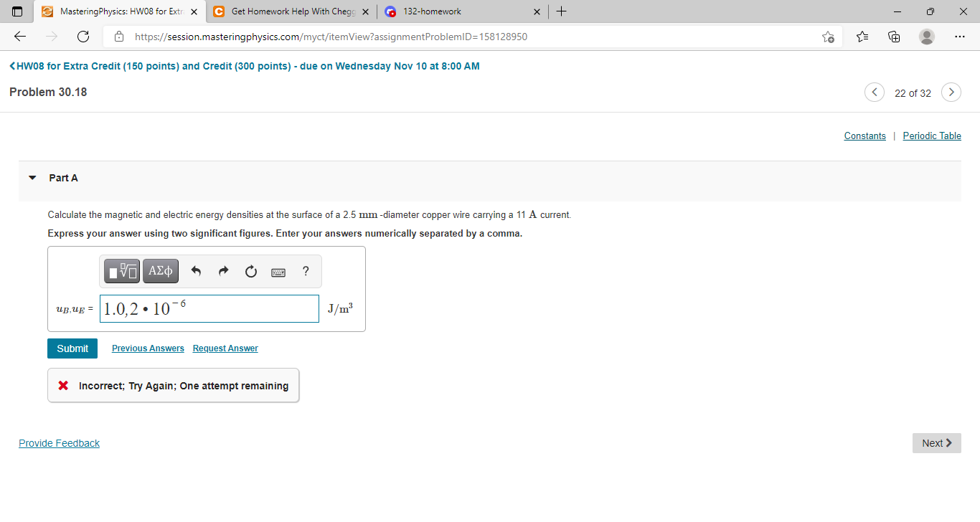Click inside the uB,uE answer input box
The height and width of the screenshot is (522, 980).
208,308
